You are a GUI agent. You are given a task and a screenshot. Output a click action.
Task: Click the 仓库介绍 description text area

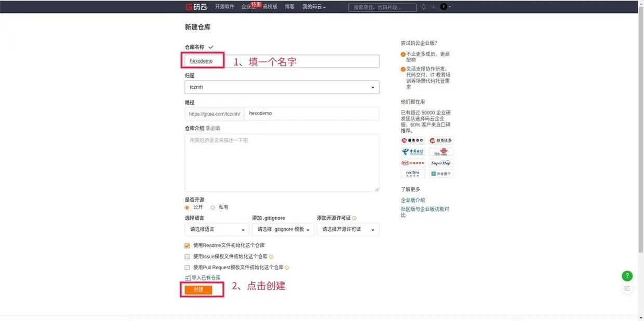(x=282, y=163)
